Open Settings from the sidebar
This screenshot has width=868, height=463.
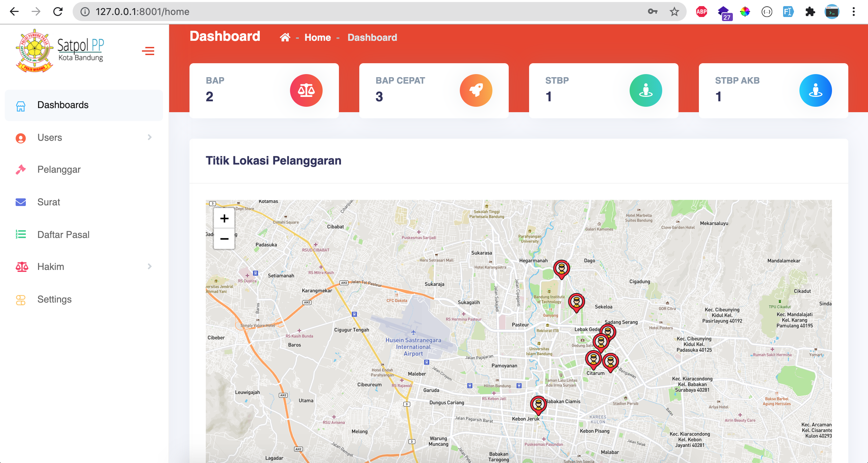pyautogui.click(x=54, y=299)
